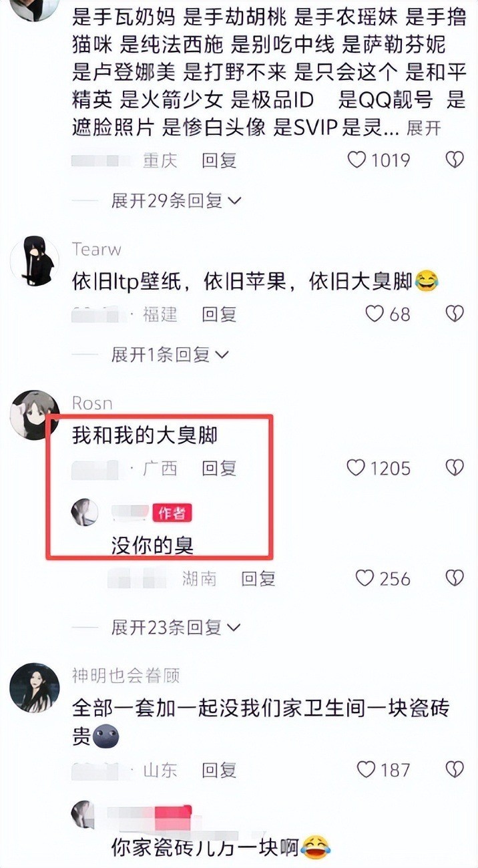This screenshot has height=868, width=478.
Task: Expand the 23 replies under Rosn
Action: (176, 628)
